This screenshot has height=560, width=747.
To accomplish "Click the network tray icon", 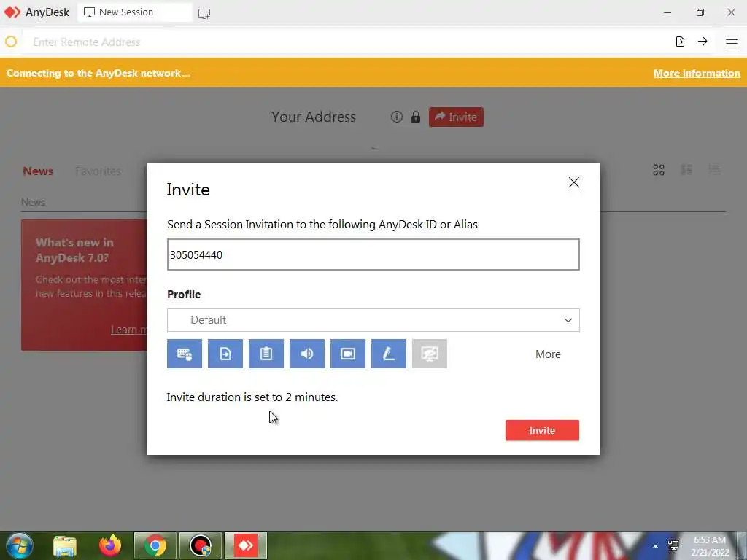I will (673, 545).
